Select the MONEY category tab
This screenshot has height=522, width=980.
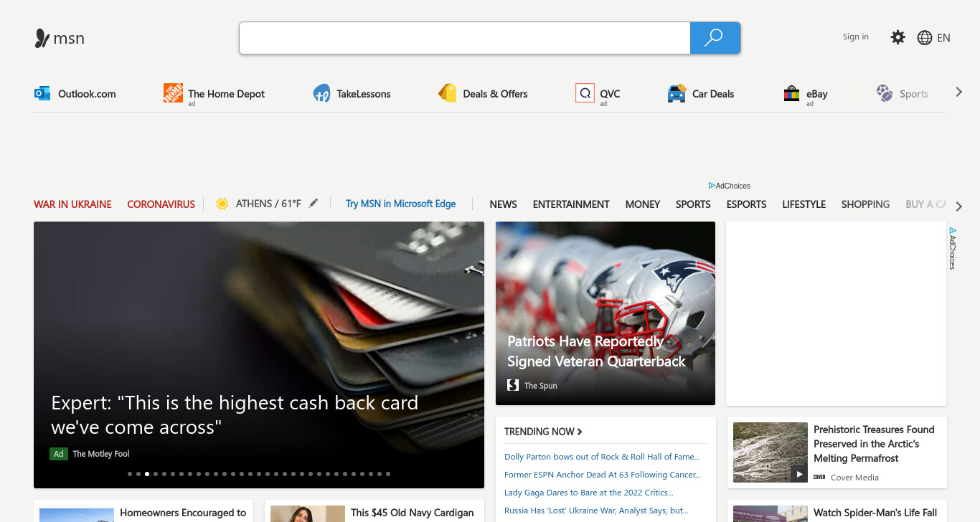[642, 204]
